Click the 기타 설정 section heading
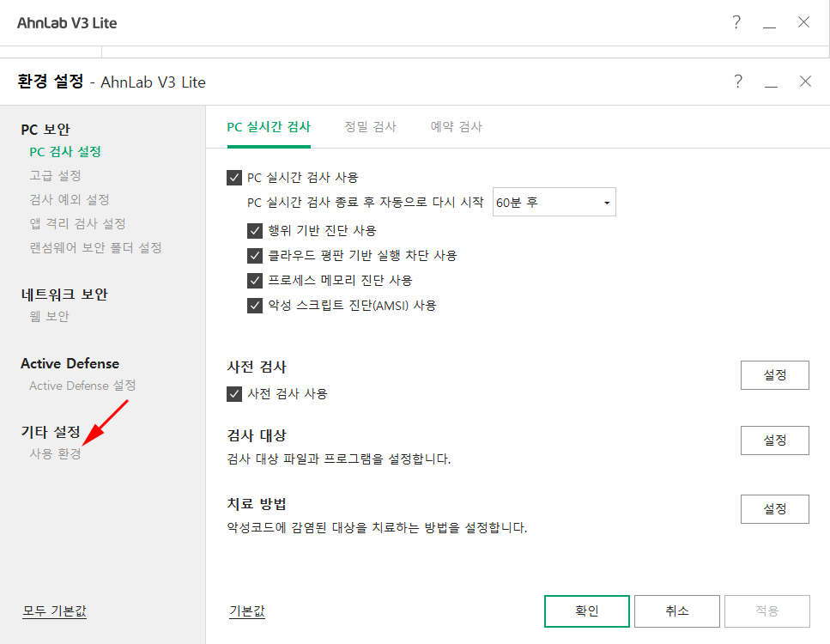This screenshot has width=830, height=644. (51, 432)
